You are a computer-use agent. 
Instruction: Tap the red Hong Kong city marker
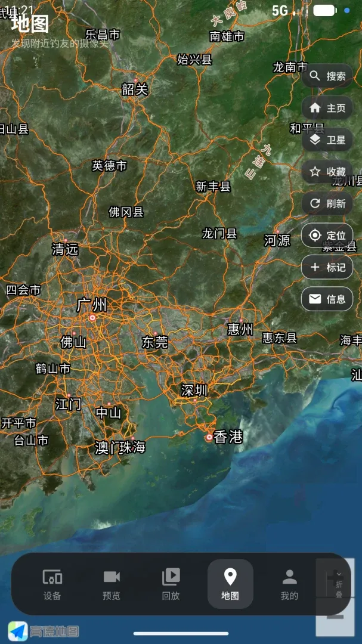coord(209,438)
